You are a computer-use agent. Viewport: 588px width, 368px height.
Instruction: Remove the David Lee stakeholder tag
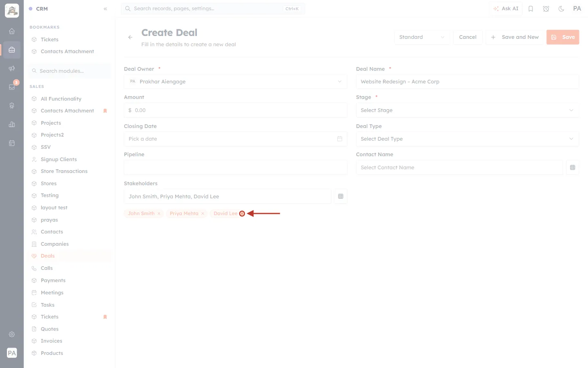(242, 213)
